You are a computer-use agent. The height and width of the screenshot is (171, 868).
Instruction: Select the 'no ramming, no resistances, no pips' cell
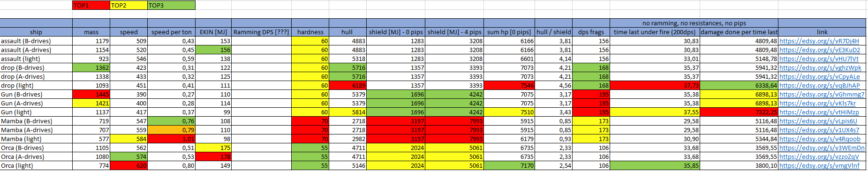coord(694,23)
